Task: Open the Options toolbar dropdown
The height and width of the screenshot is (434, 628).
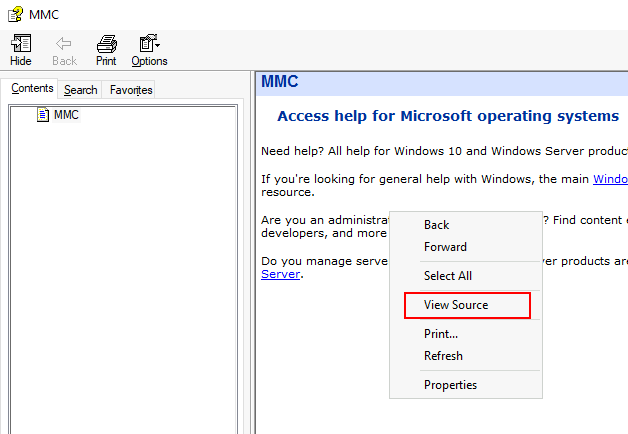Action: 149,44
